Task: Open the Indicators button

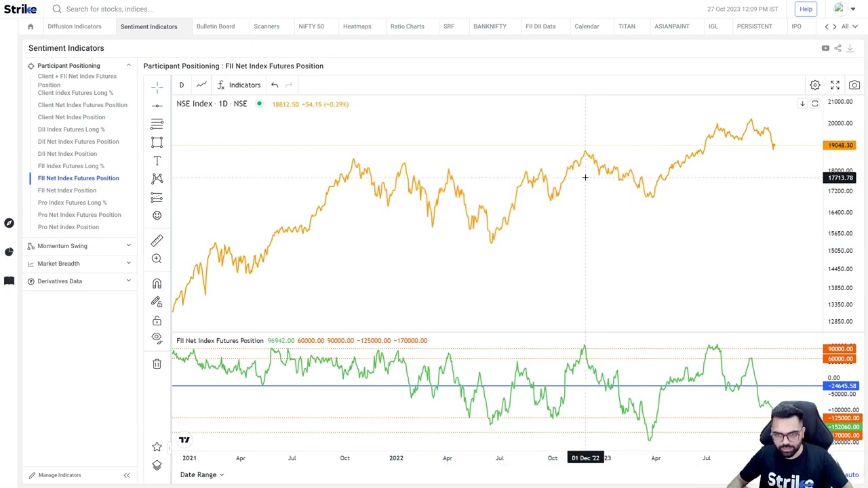Action: pyautogui.click(x=239, y=85)
